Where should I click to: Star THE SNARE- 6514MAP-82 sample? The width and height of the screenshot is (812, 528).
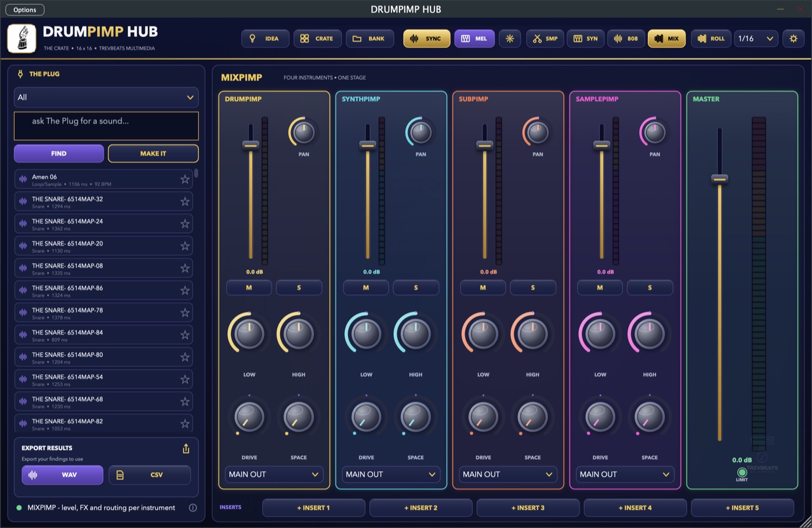click(x=185, y=424)
